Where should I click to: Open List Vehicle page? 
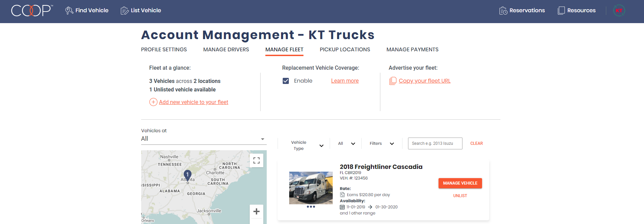(x=141, y=11)
